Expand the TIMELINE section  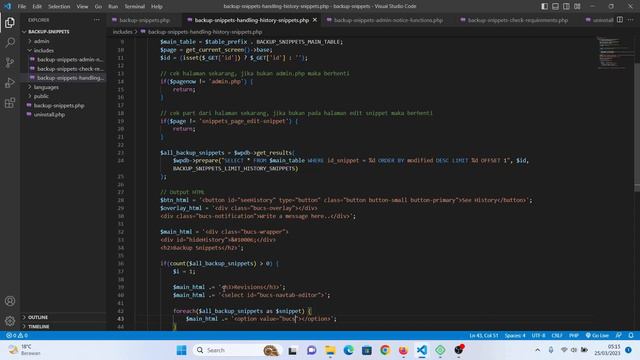coord(63,326)
